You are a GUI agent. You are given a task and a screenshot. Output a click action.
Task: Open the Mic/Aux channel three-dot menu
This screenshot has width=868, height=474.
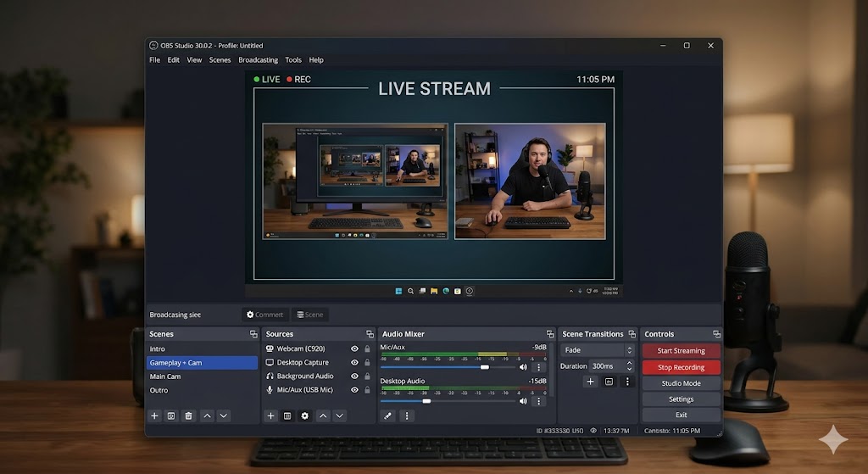[538, 367]
